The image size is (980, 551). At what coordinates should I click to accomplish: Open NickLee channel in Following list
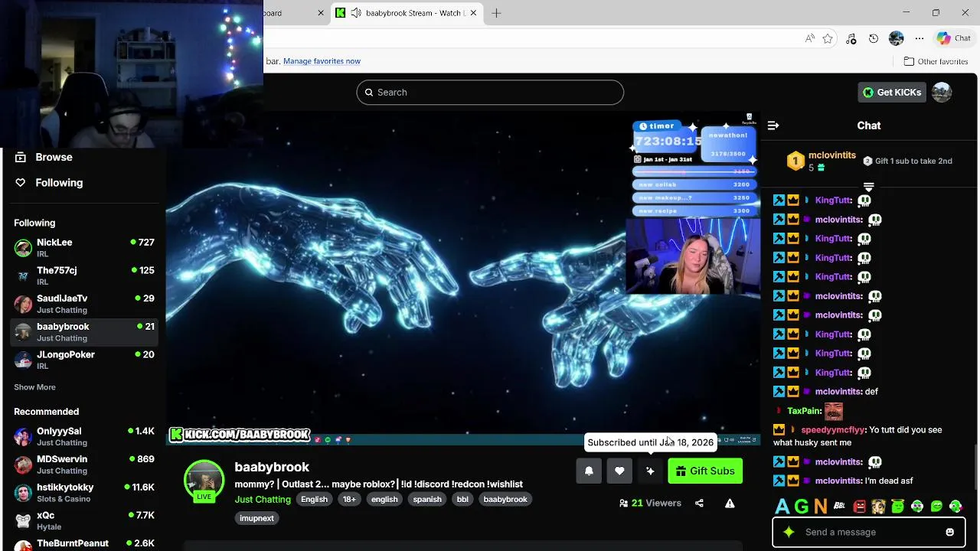tap(85, 247)
